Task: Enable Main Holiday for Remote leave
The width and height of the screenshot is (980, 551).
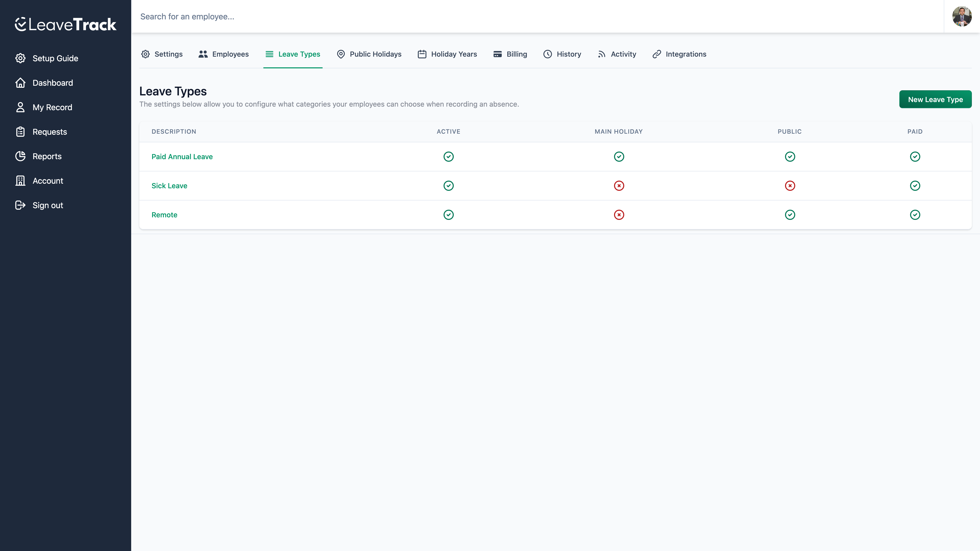Action: coord(619,215)
